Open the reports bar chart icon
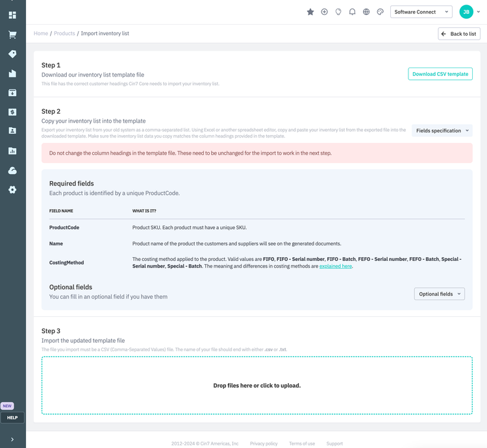Screen dimensions: 487x448 coord(12,151)
